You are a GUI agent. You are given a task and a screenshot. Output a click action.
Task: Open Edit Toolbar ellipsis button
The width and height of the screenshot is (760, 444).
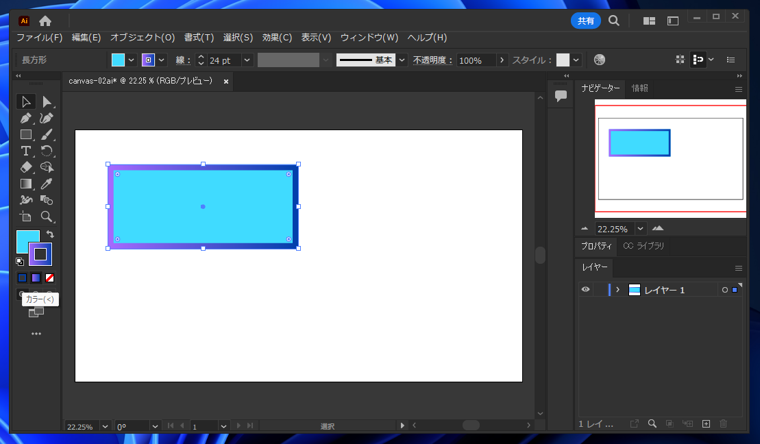(x=36, y=333)
